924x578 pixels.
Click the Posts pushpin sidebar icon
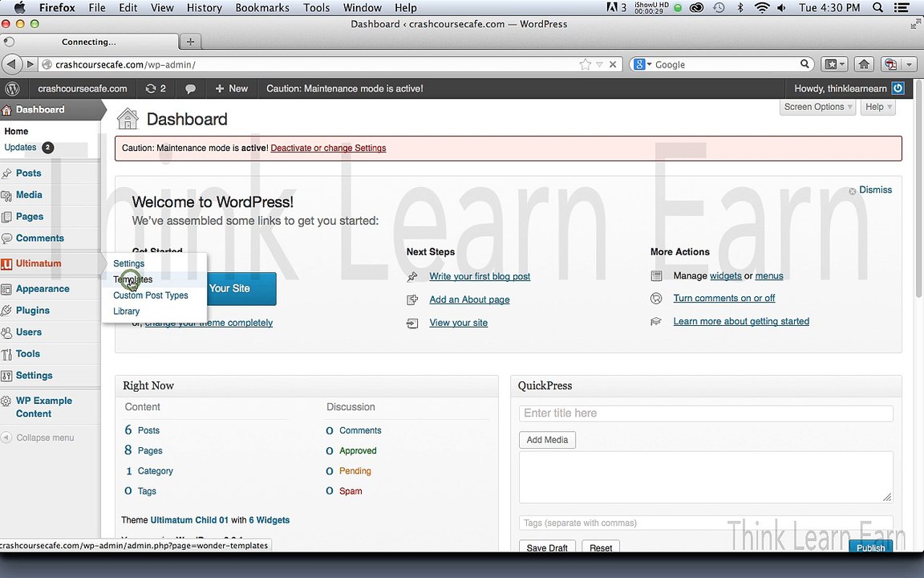click(x=7, y=173)
